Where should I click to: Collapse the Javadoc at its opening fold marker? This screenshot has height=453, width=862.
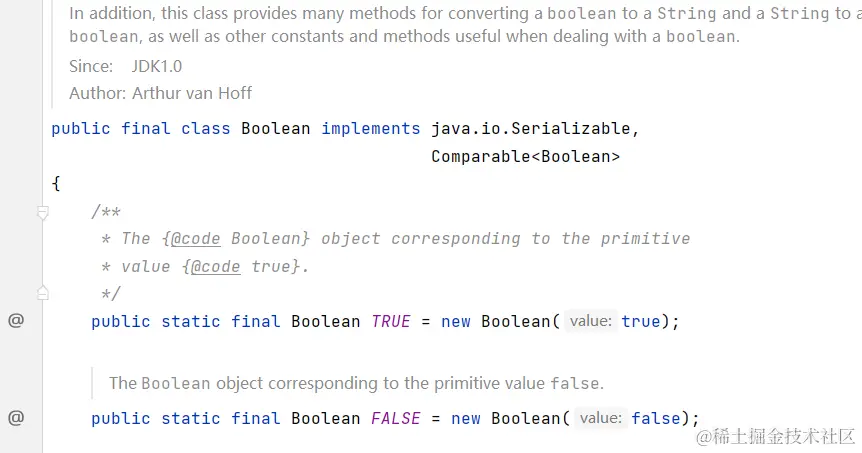(42, 212)
